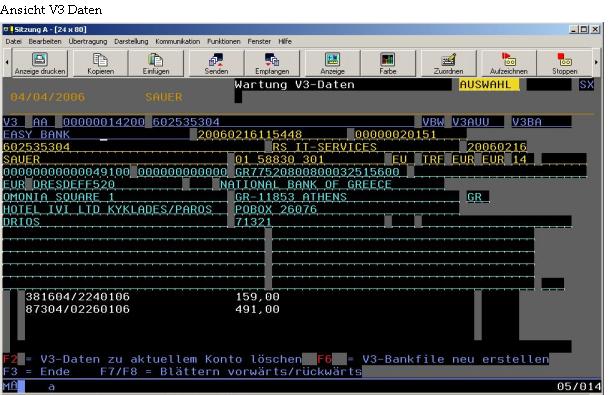Viewport: 613px width, 395px height.
Task: Click the Empfangen toolbar icon
Action: click(272, 63)
